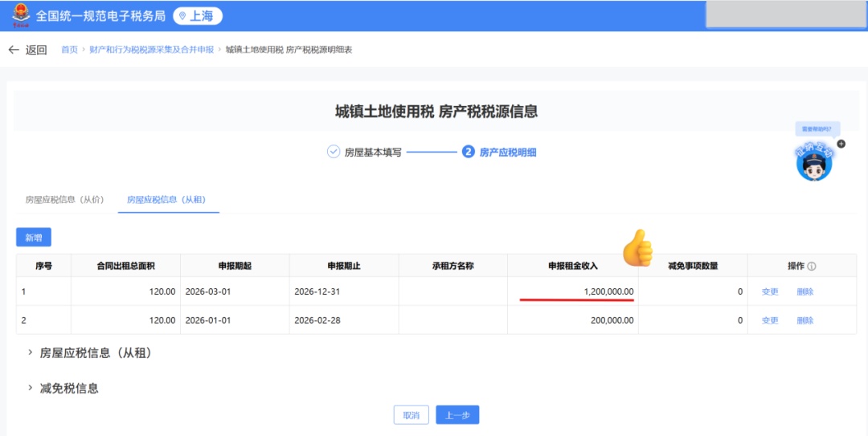Go to 首页 in breadcrumb
Screen dimensions: 868x436
pyautogui.click(x=70, y=50)
